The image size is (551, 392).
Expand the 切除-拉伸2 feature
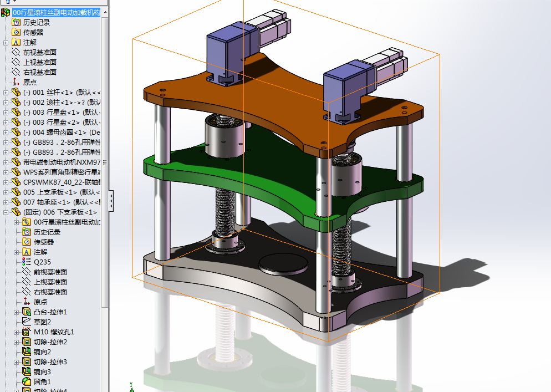pos(16,342)
